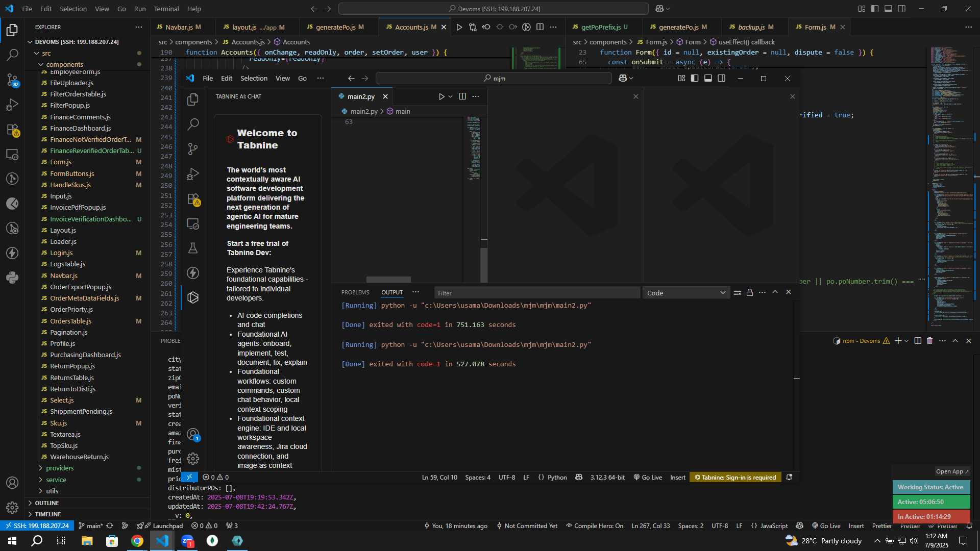Open Accounts icon in back window activity bar
The height and width of the screenshot is (551, 980).
pos(12,483)
